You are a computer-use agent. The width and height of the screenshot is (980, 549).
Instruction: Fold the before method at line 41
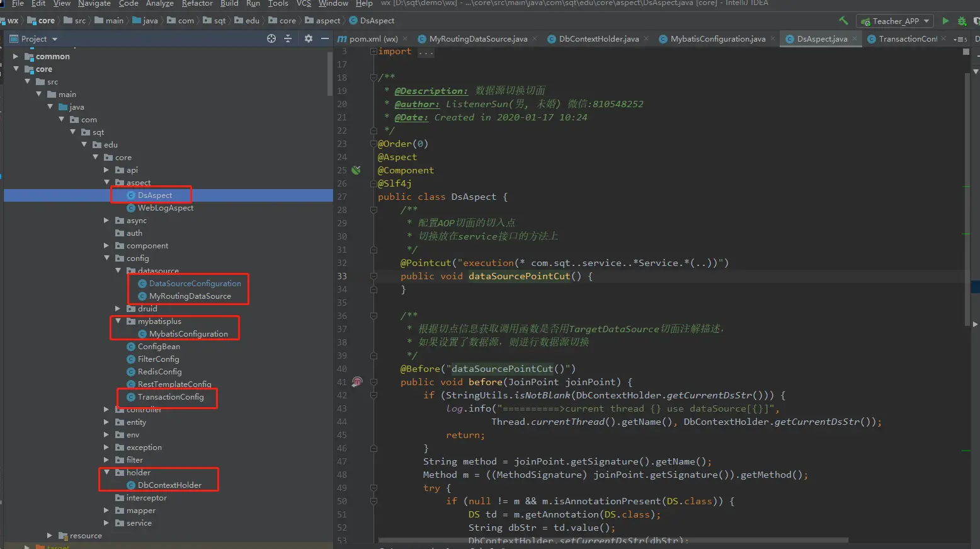coord(373,382)
